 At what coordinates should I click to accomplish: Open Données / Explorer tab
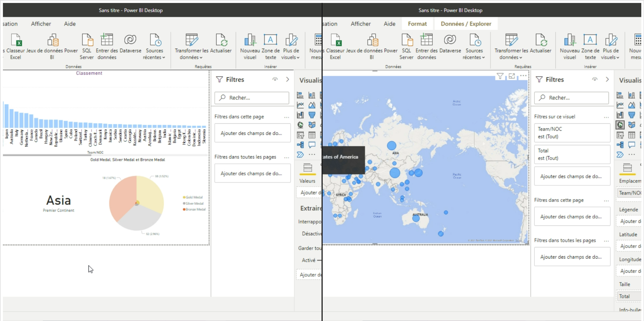tap(466, 24)
